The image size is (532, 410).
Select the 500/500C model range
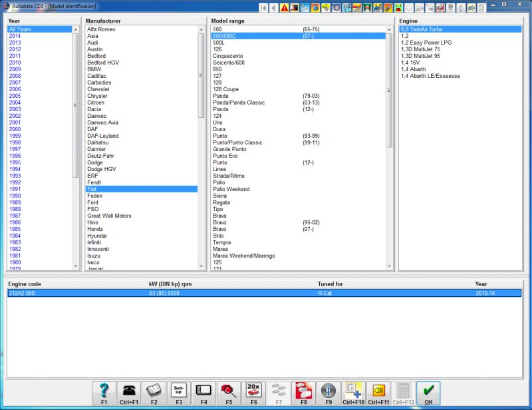click(298, 36)
